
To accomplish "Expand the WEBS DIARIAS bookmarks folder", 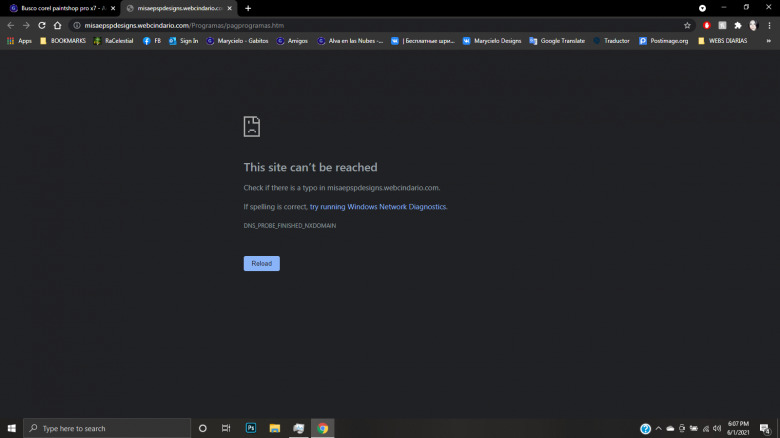I will (724, 41).
